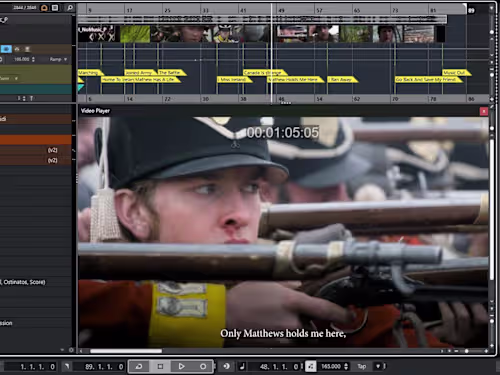This screenshot has height=375, width=500.
Task: Click the orange track visibility agent icon
Action: pyautogui.click(x=44, y=7)
